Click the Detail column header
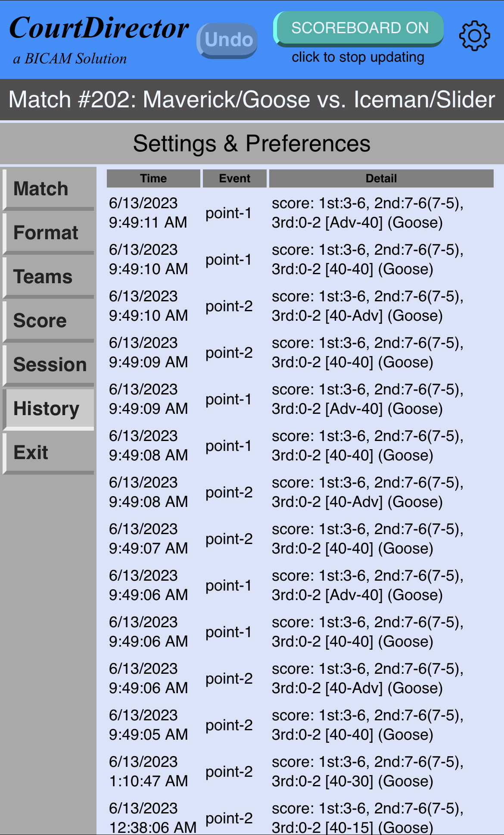Image resolution: width=504 pixels, height=835 pixels. click(381, 178)
